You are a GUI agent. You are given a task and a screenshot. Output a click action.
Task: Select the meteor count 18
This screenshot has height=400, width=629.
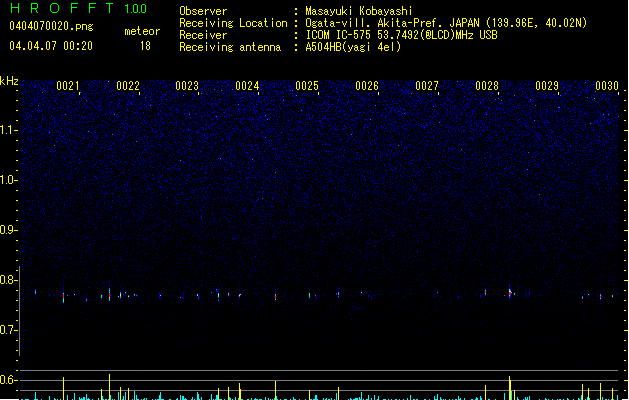[x=145, y=46]
